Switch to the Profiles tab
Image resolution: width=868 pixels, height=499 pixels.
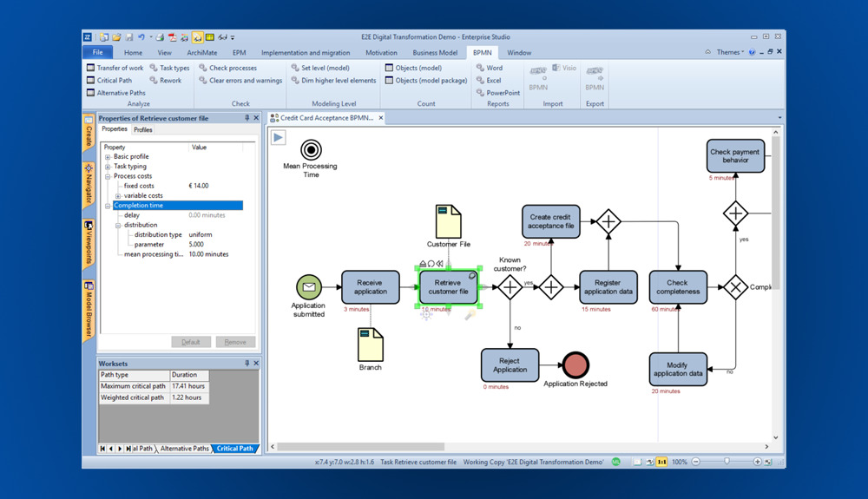(x=143, y=129)
